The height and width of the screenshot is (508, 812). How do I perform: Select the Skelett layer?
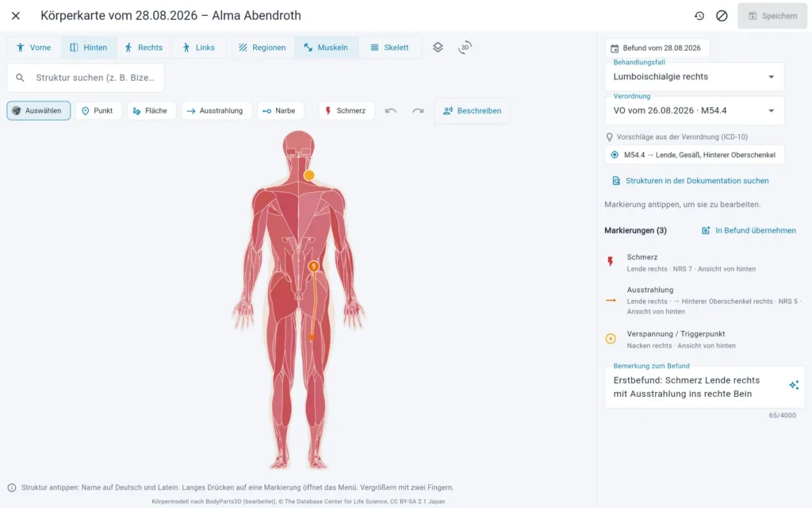389,47
